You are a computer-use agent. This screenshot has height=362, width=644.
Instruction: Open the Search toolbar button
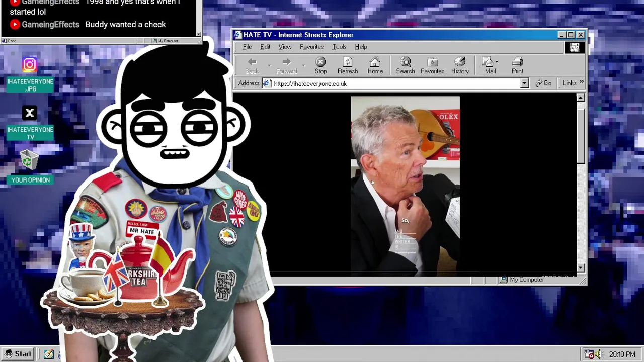click(406, 66)
